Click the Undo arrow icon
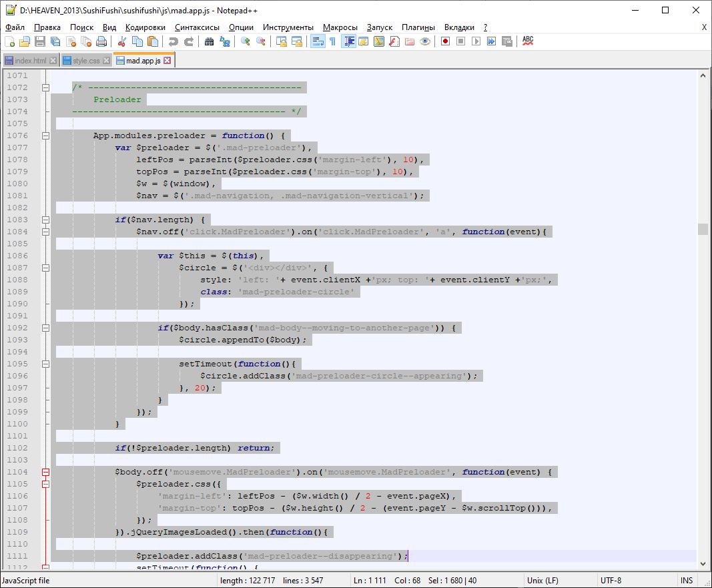Viewport: 712px width, 588px height. [173, 41]
